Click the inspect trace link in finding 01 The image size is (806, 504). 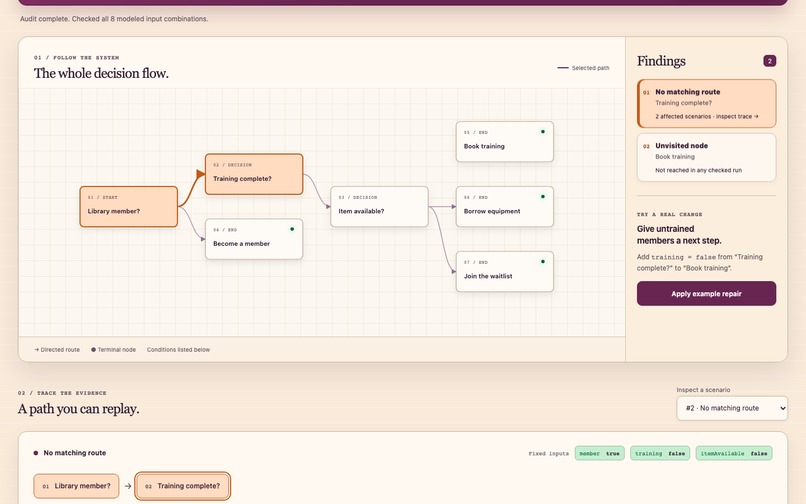[x=737, y=116]
